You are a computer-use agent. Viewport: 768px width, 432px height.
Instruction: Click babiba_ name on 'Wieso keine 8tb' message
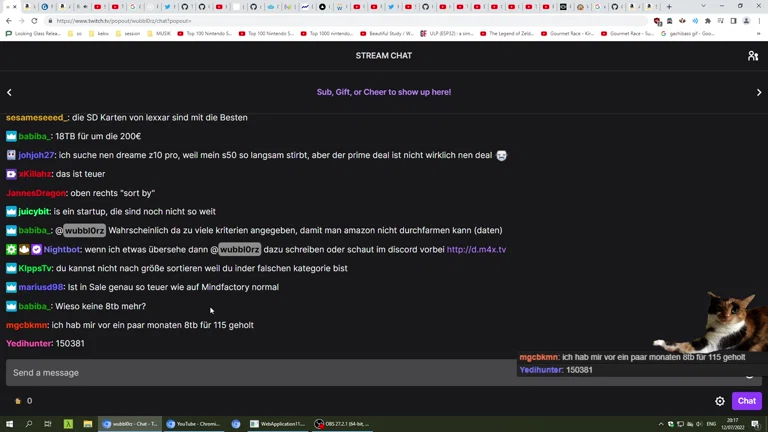pyautogui.click(x=34, y=306)
